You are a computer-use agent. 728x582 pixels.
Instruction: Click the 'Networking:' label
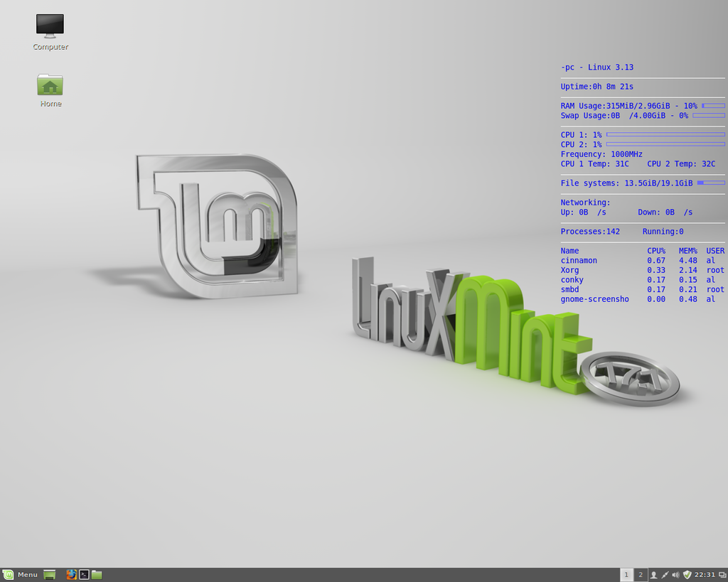[585, 203]
